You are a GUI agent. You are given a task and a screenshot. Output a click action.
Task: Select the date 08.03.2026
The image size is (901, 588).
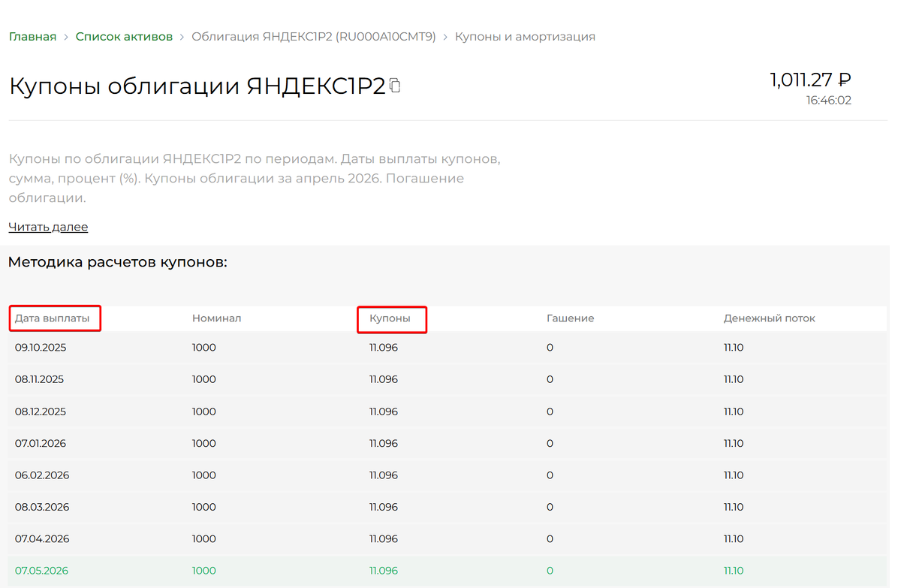[x=42, y=507]
